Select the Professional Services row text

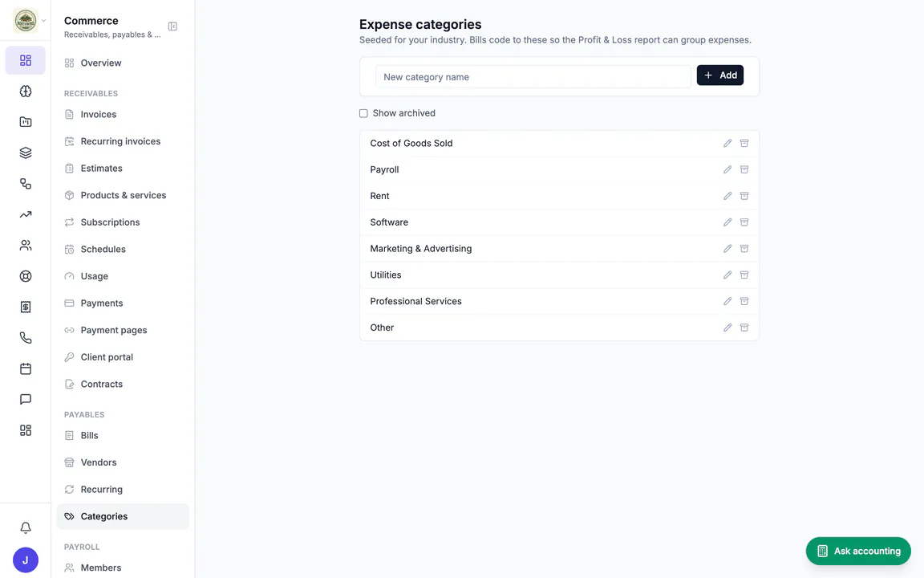point(415,301)
